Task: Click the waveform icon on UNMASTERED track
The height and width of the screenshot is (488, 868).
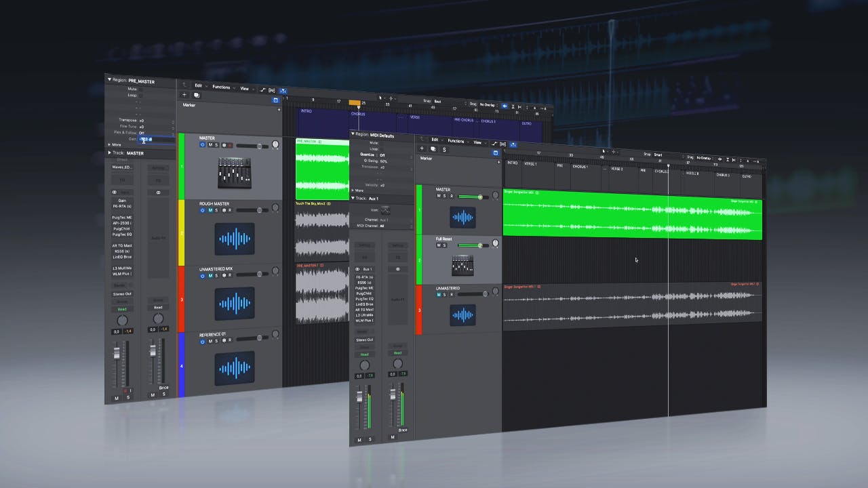Action: coord(463,314)
